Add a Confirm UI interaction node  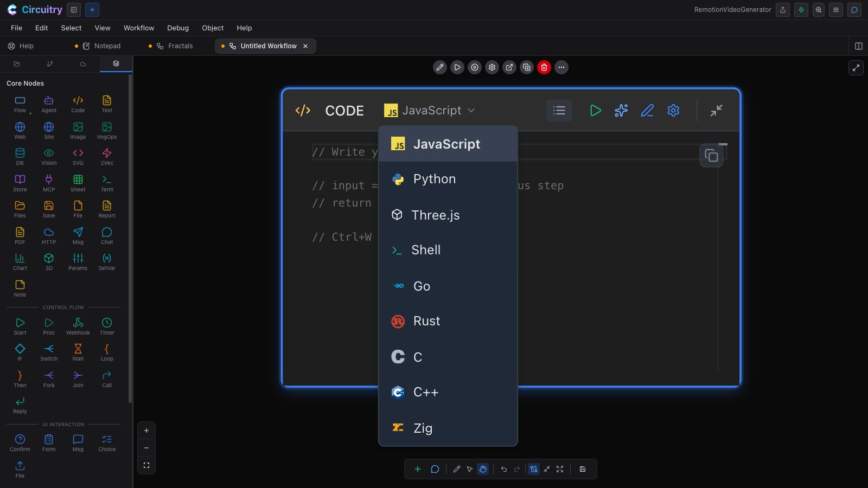click(20, 443)
